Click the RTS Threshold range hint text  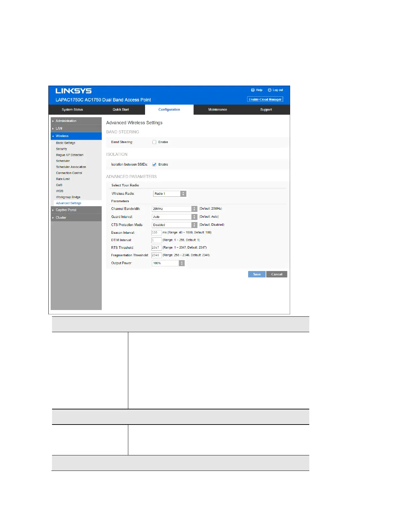click(x=185, y=248)
